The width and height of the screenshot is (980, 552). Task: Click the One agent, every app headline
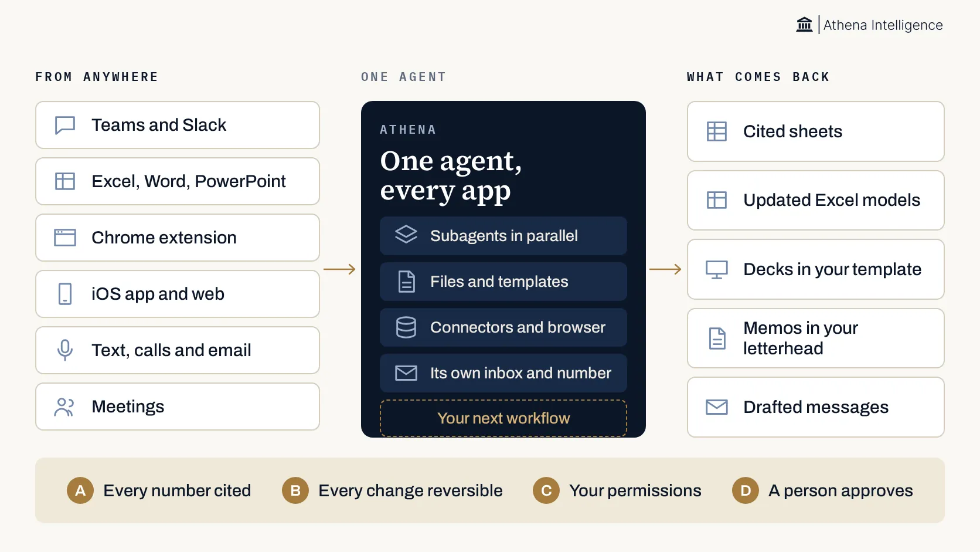tap(451, 176)
